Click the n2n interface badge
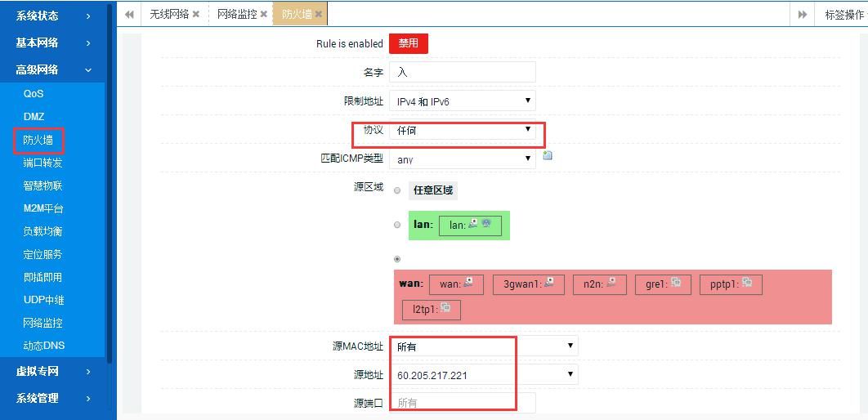868x420 pixels. point(600,284)
